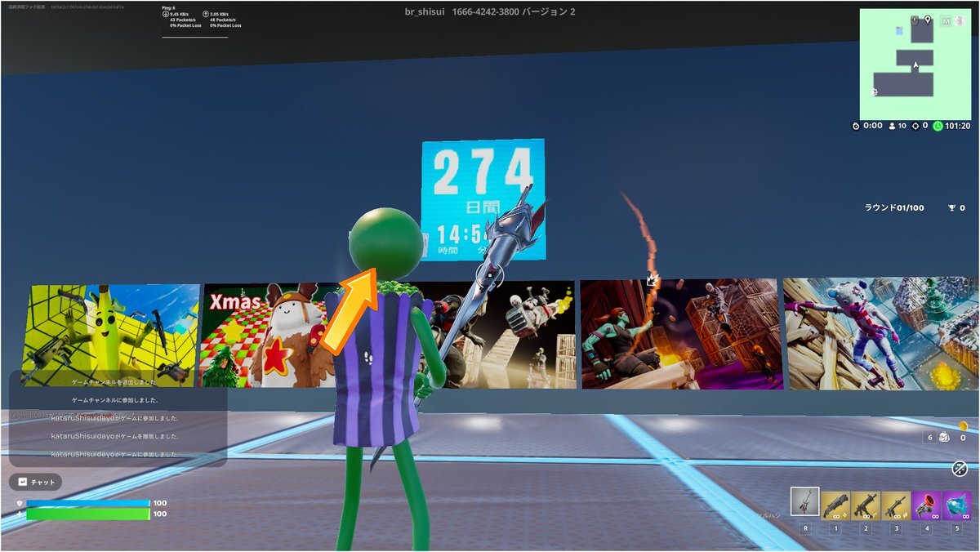Click the stopwatch timer icon under the minimap

click(855, 126)
